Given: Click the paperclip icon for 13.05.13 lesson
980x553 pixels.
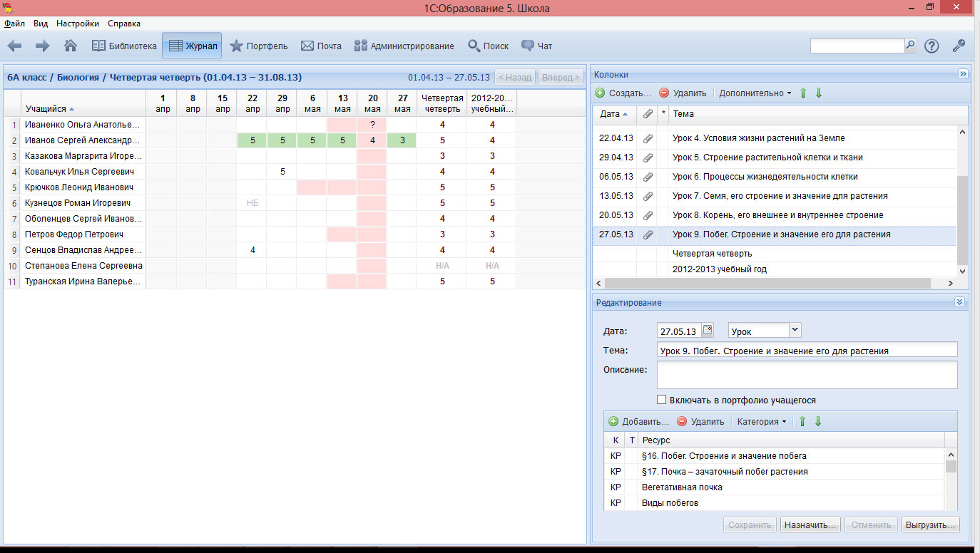Looking at the screenshot, I should (648, 196).
